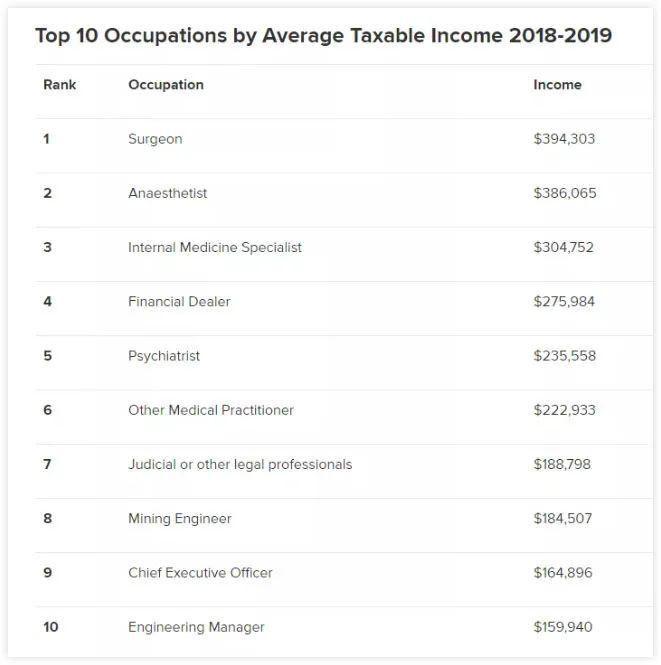Click rank number 10 cell
The image size is (661, 665).
51,627
